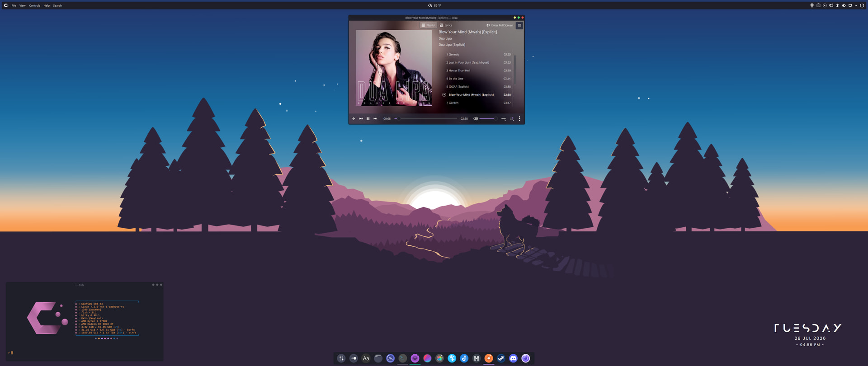This screenshot has width=868, height=366.
Task: Pause playback in Elisa
Action: (368, 119)
